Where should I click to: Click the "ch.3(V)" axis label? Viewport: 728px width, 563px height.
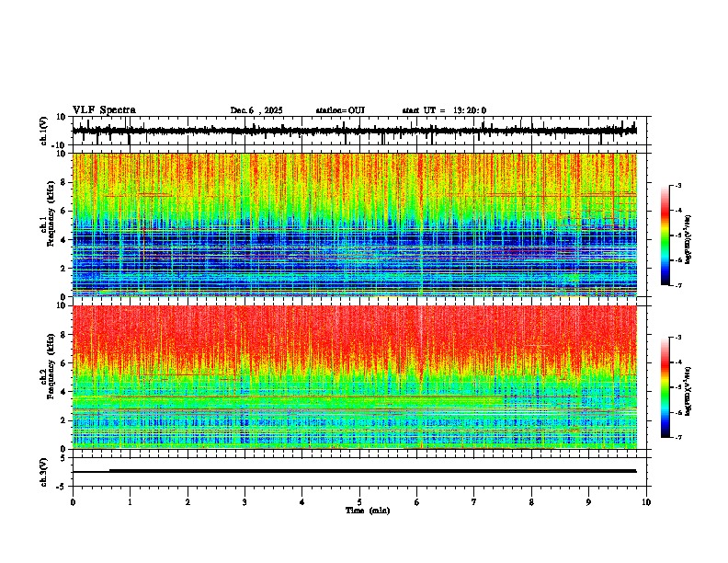click(x=44, y=472)
